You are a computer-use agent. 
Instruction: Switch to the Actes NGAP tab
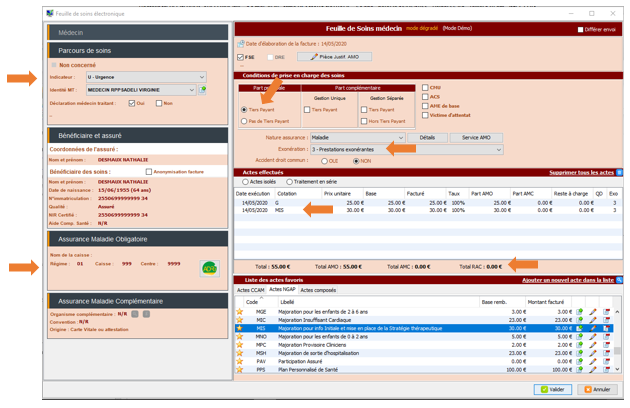click(x=282, y=289)
